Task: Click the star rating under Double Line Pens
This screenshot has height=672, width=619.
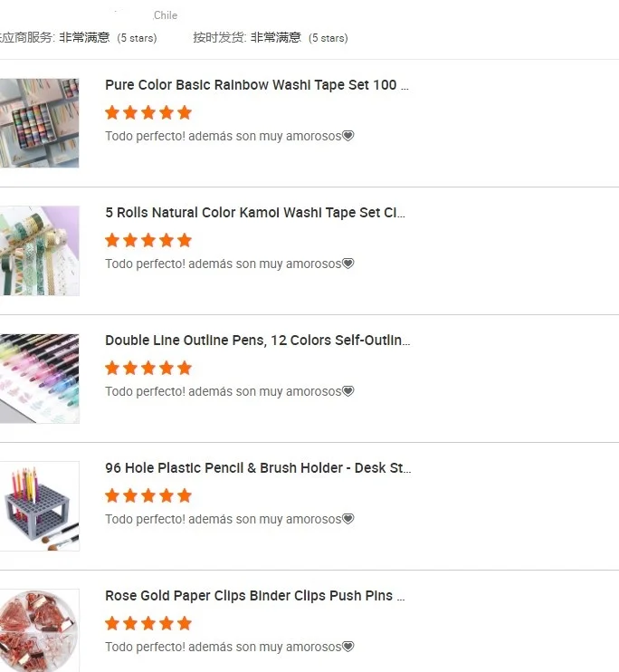Action: pos(148,368)
